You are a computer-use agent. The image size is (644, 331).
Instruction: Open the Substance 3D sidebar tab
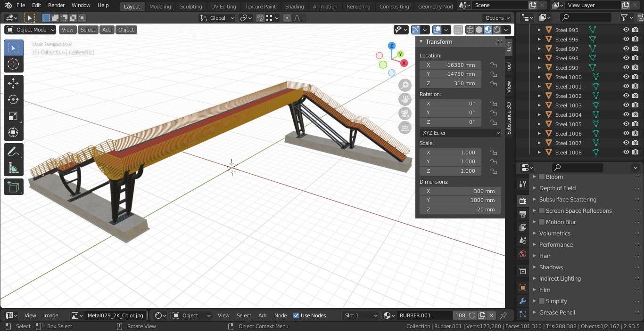(509, 118)
